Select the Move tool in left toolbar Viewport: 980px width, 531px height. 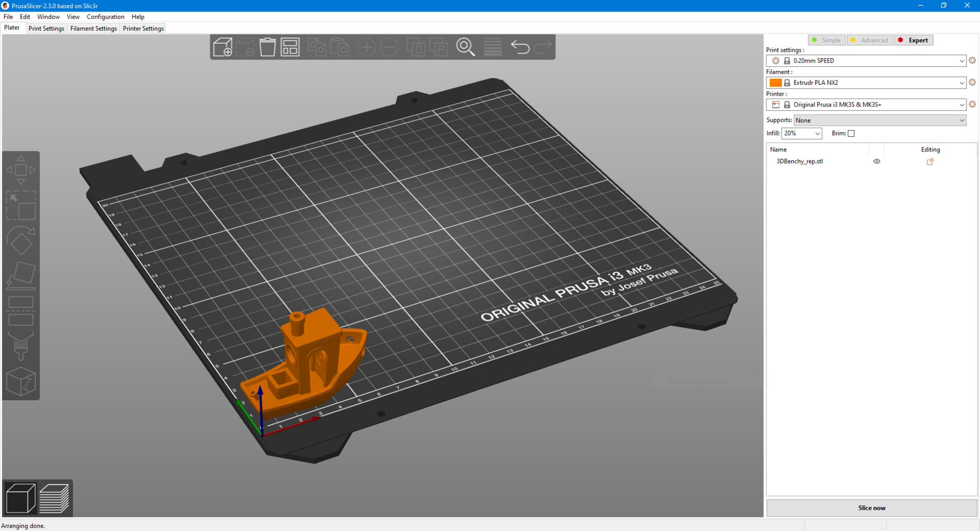[x=21, y=170]
